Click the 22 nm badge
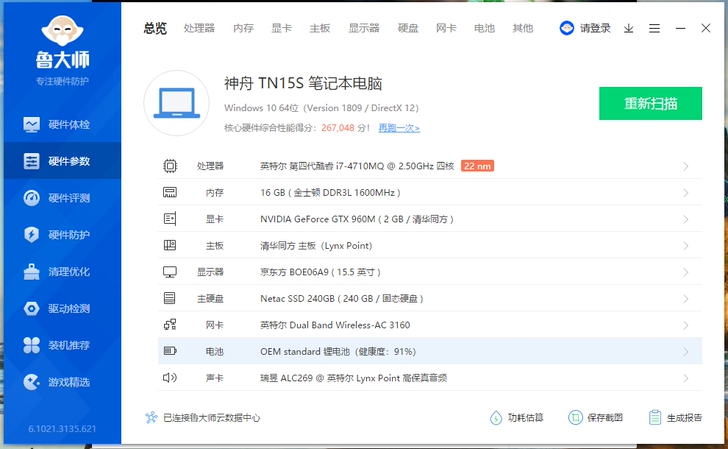This screenshot has width=728, height=449. [x=477, y=166]
